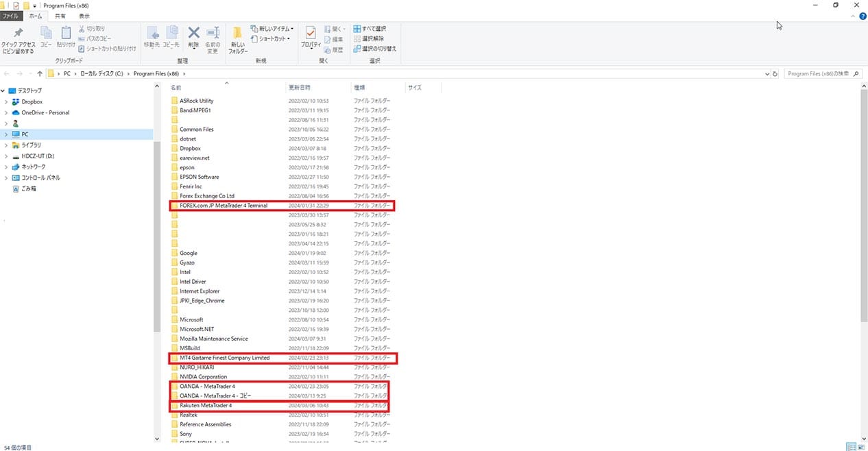Image resolution: width=868 pixels, height=451 pixels.
Task: Select the Rakuten MetaTrader 4 folder
Action: [206, 405]
